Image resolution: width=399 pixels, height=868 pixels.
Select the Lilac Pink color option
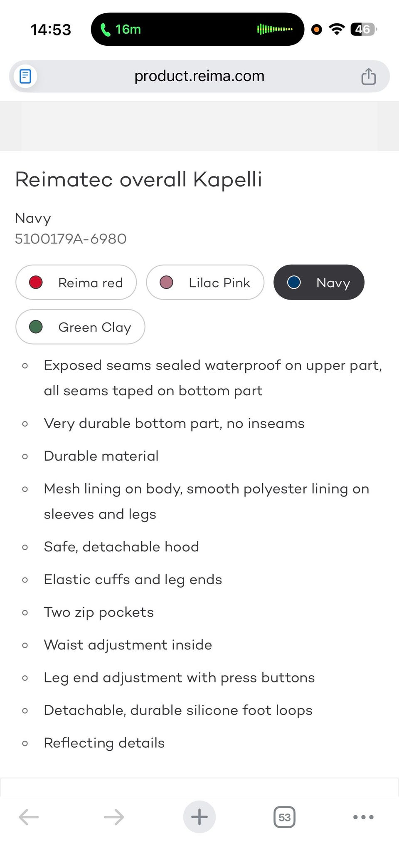[205, 283]
